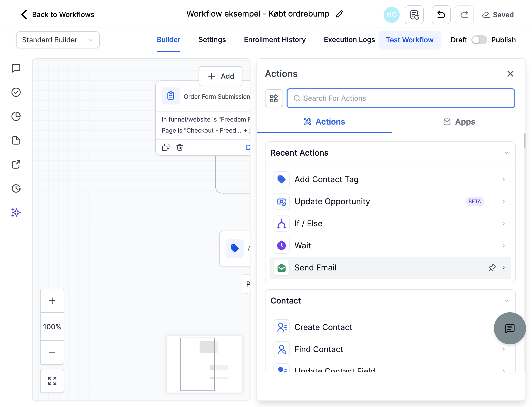Open the Wait action
Screen dimensions: 532x407
coord(390,246)
